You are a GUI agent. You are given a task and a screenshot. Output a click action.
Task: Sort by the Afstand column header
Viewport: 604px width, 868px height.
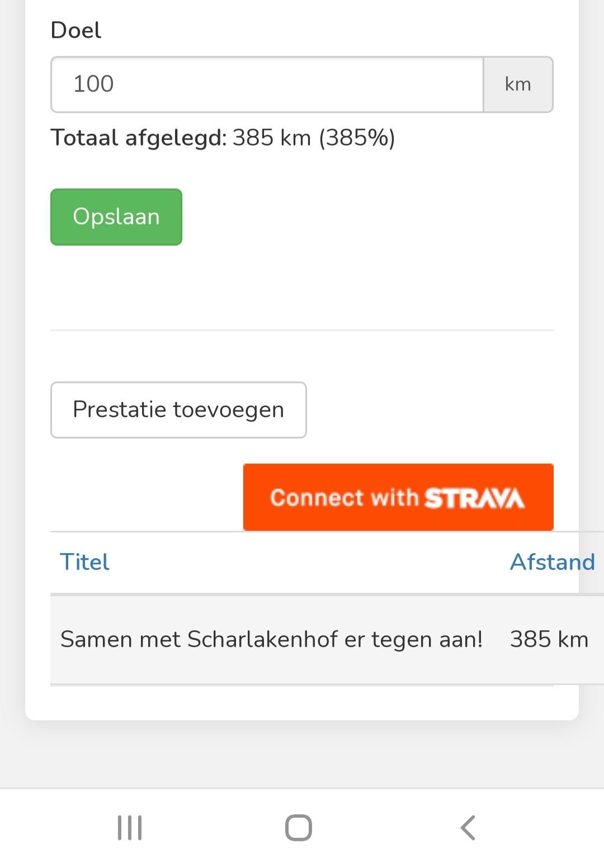pyautogui.click(x=553, y=562)
